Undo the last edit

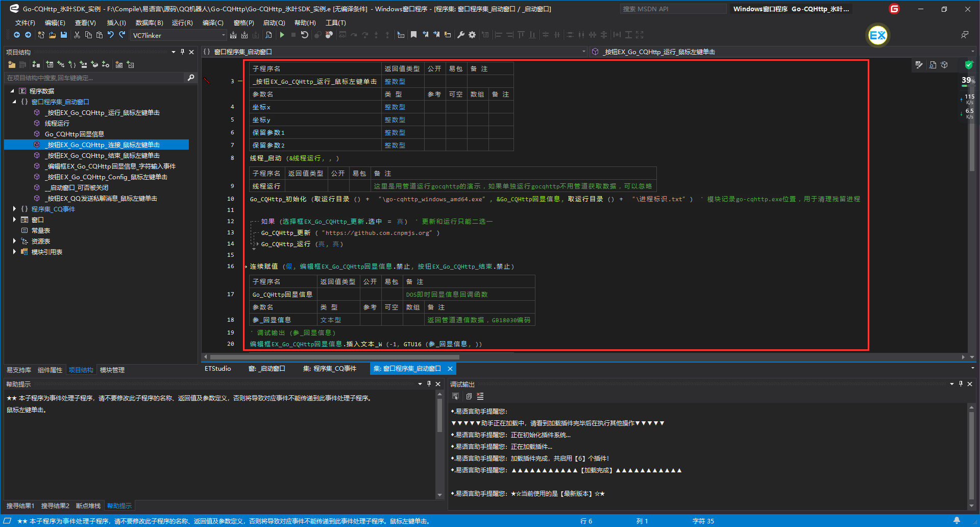[x=110, y=35]
